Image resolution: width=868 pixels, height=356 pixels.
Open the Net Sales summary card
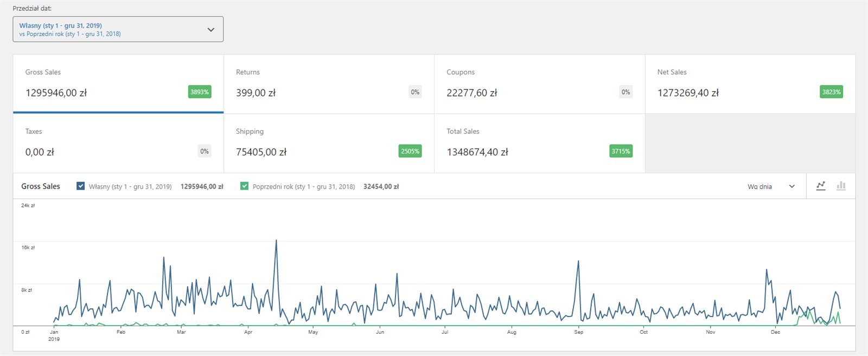click(x=750, y=83)
